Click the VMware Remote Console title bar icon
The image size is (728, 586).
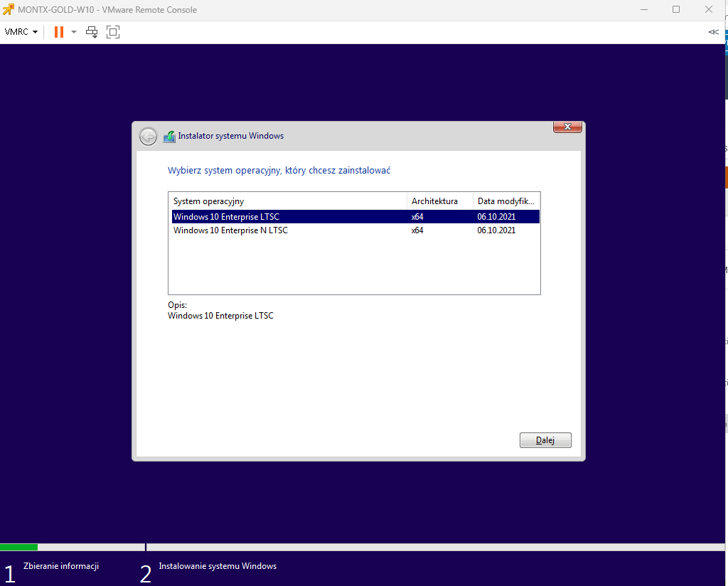point(9,9)
